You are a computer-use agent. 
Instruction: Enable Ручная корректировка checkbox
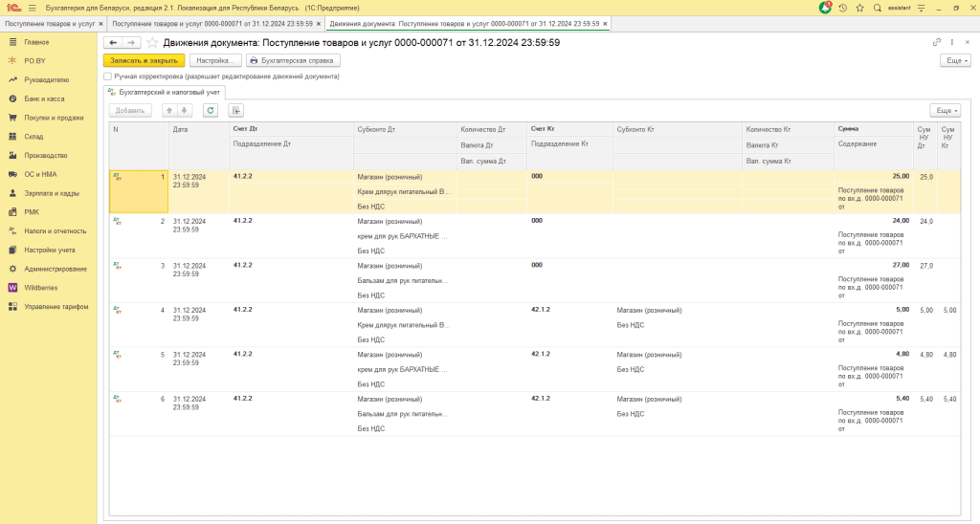coord(107,76)
